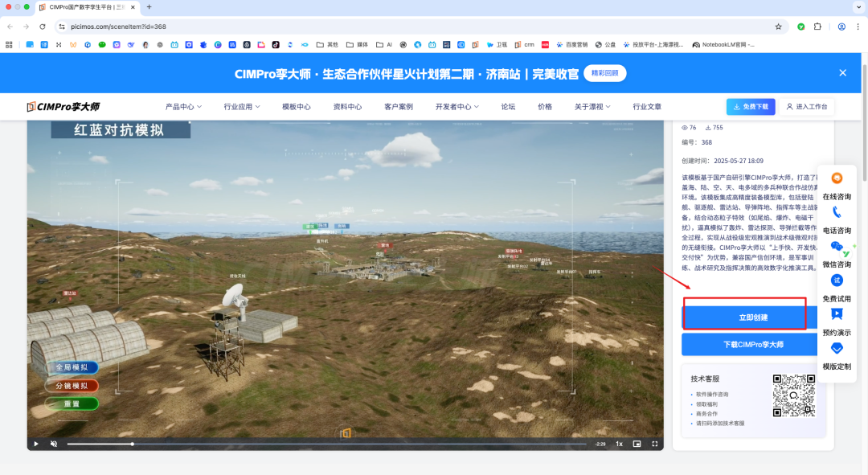Toggle picture-in-picture mode on video
Viewport: 868px width, 475px height.
coord(637,444)
